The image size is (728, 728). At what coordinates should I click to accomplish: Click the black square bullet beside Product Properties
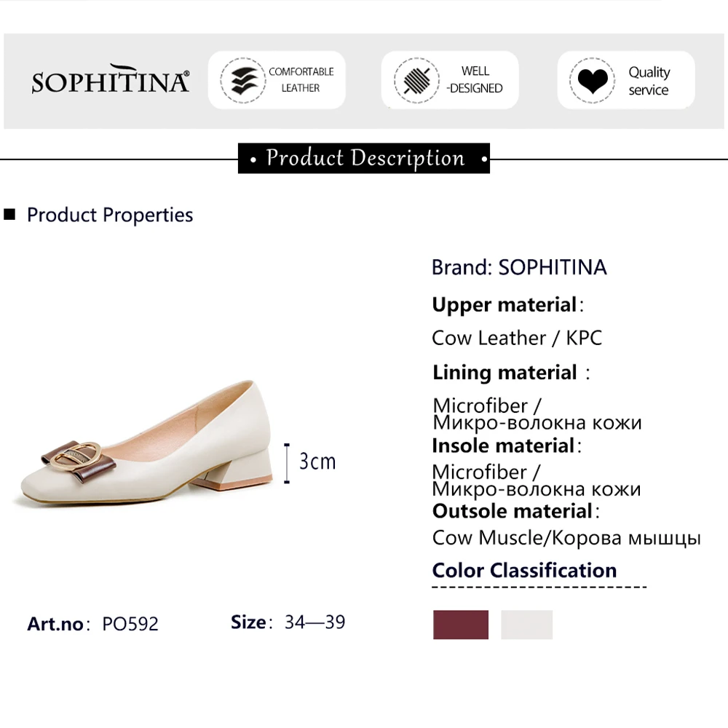[x=9, y=215]
